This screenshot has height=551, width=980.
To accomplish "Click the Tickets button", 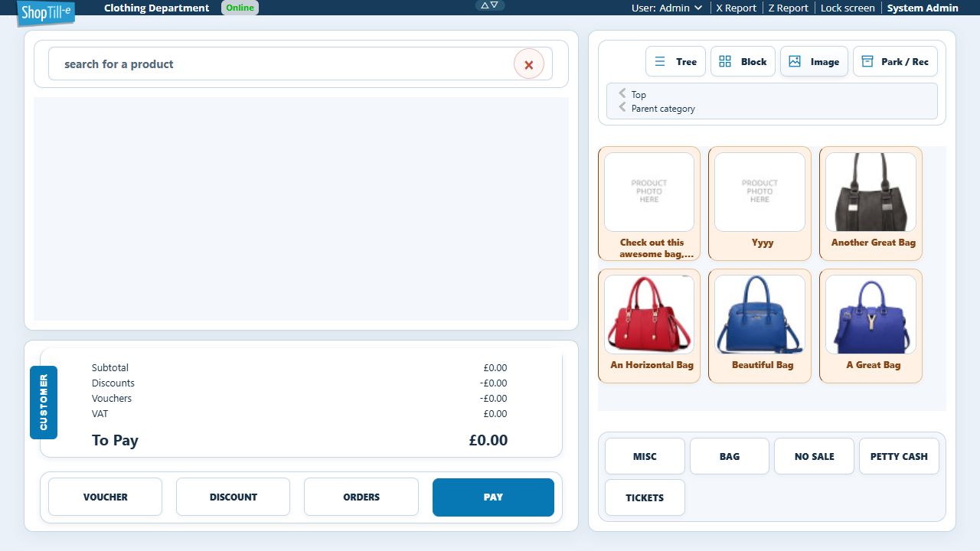I will pyautogui.click(x=645, y=497).
